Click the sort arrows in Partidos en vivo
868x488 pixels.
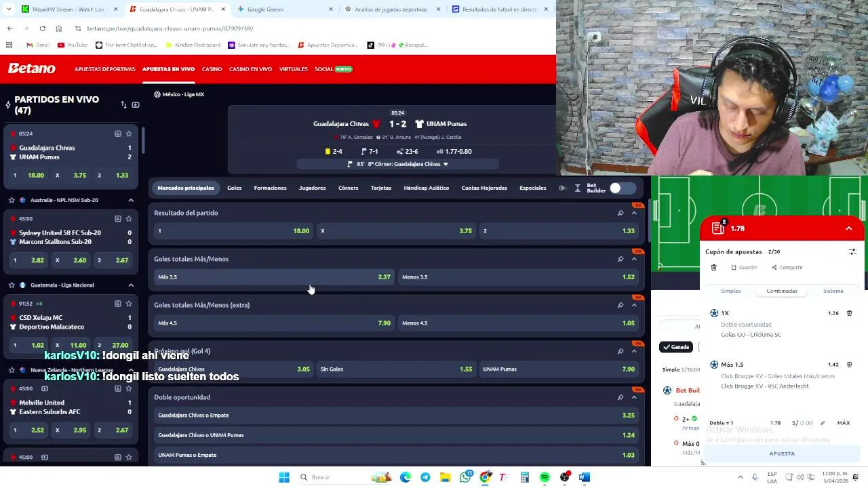tap(124, 105)
